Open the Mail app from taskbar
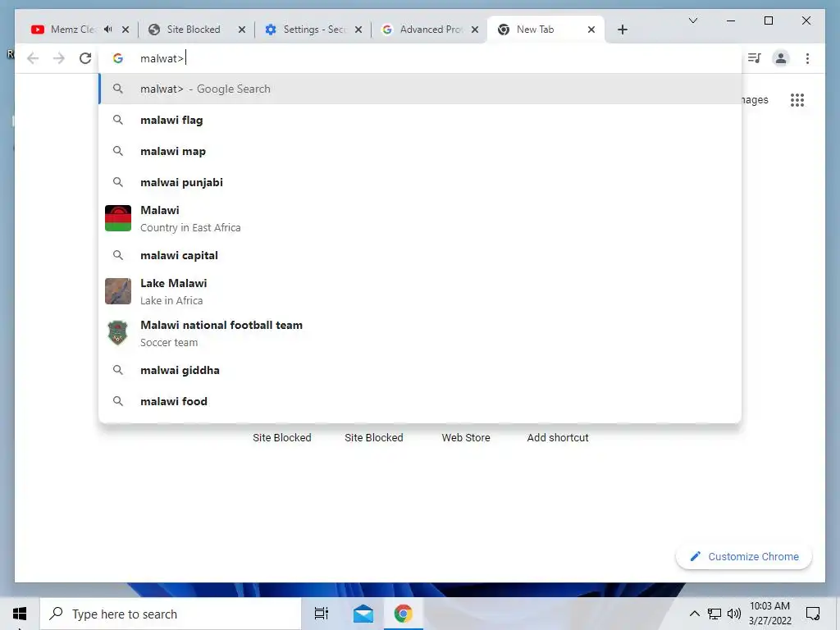This screenshot has height=630, width=840. pos(363,614)
